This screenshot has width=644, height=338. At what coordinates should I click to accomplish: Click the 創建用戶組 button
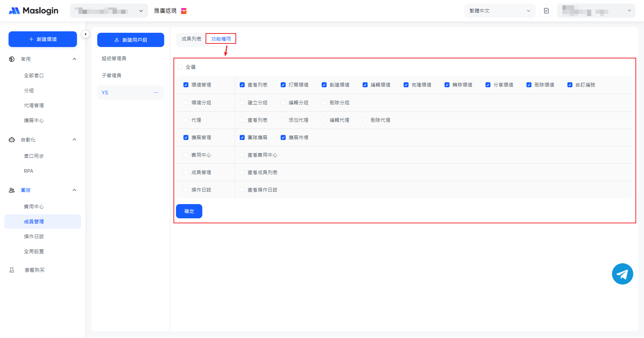point(131,40)
